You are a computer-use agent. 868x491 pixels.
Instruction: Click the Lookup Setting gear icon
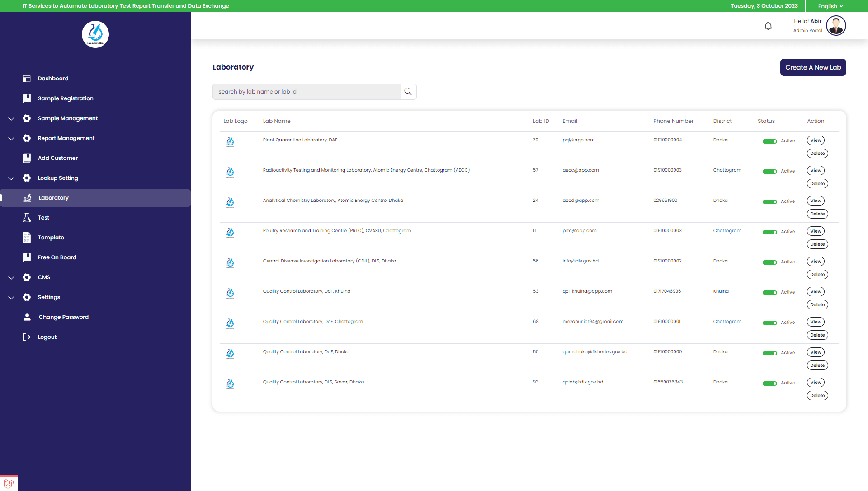pyautogui.click(x=27, y=178)
